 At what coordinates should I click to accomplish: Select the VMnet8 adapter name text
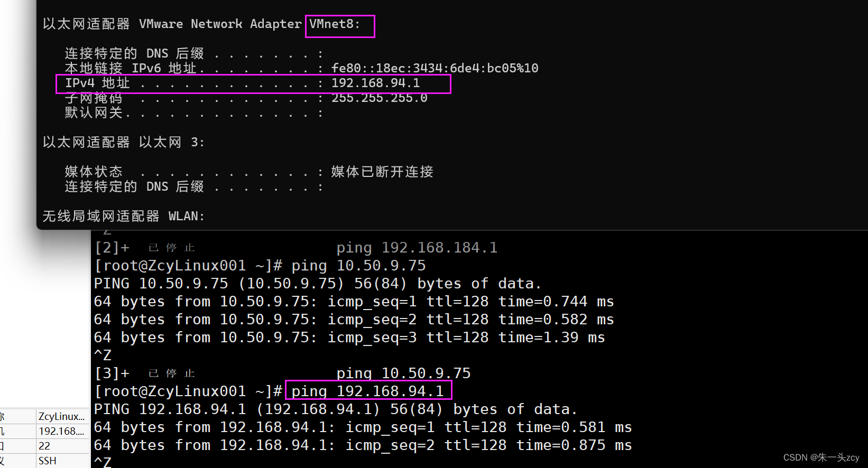pos(335,24)
